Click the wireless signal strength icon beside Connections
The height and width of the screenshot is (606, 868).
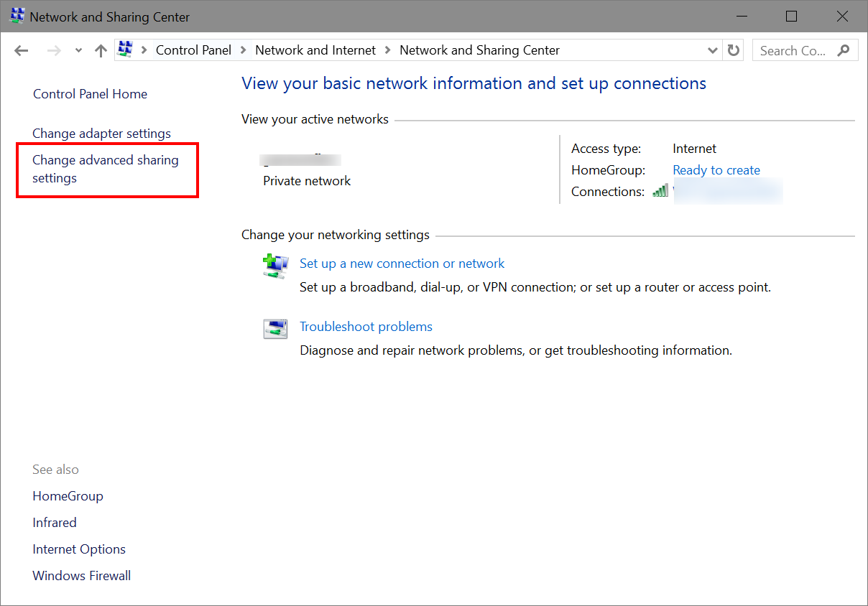tap(660, 191)
